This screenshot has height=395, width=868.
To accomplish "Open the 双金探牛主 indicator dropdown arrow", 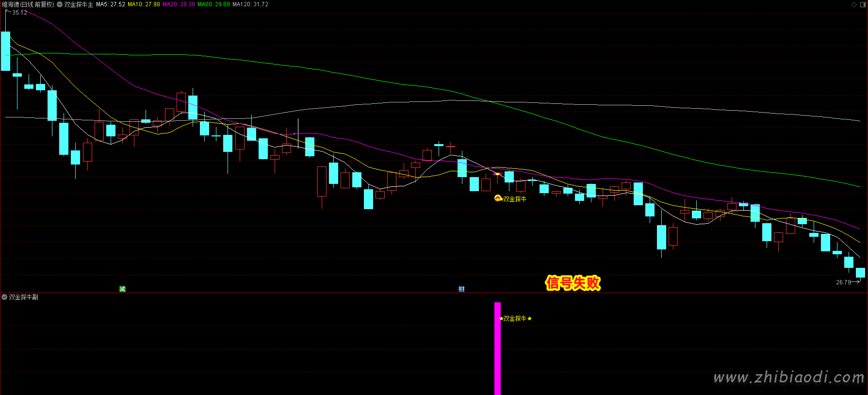I will coord(60,4).
